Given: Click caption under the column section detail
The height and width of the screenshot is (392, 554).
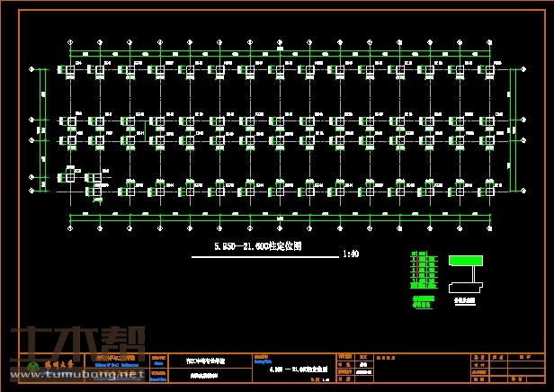Looking at the screenshot, I should (464, 302).
